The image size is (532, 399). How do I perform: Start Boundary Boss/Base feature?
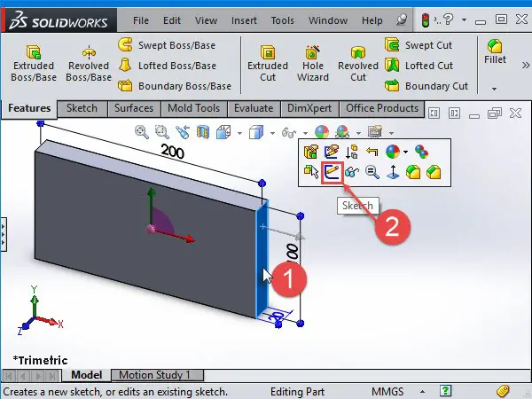175,86
